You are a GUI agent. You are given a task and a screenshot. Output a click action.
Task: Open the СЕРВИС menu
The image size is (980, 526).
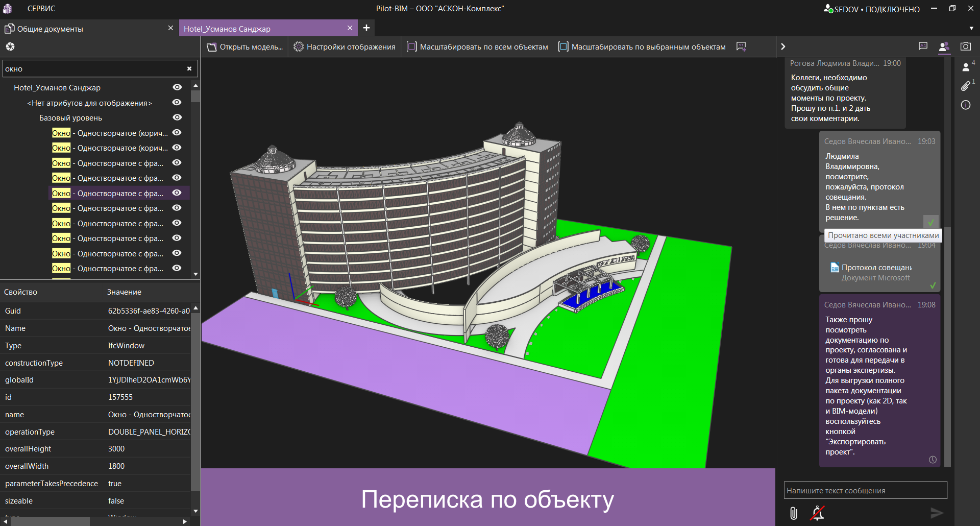click(x=41, y=9)
